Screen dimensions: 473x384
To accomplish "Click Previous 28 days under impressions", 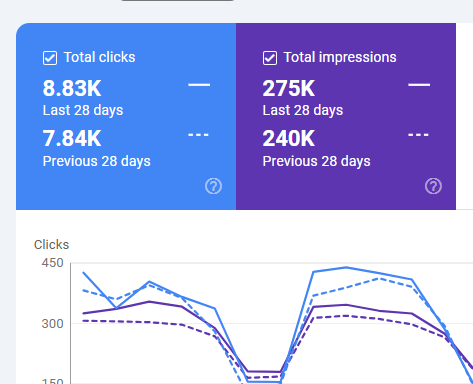I will (x=317, y=161).
